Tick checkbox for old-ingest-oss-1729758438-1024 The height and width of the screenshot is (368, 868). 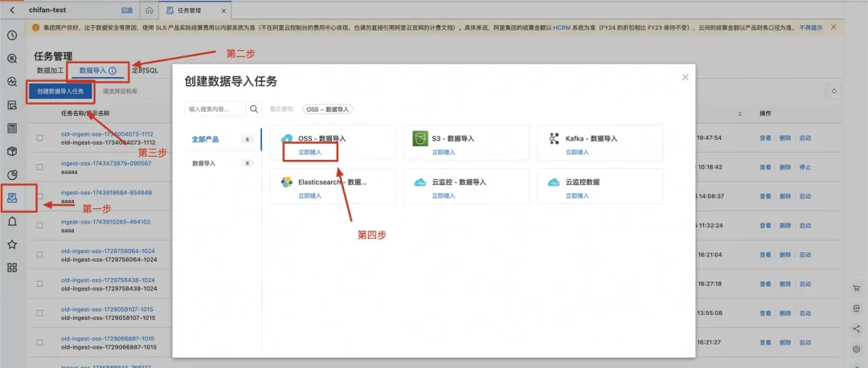pyautogui.click(x=40, y=284)
